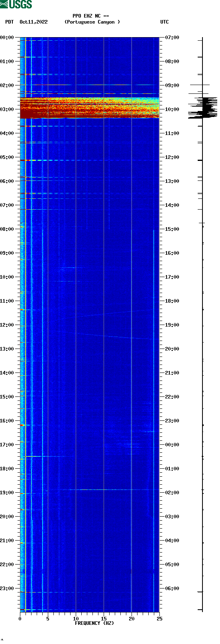
Task: Click the 10:00 UTC time label
Action: (172, 109)
